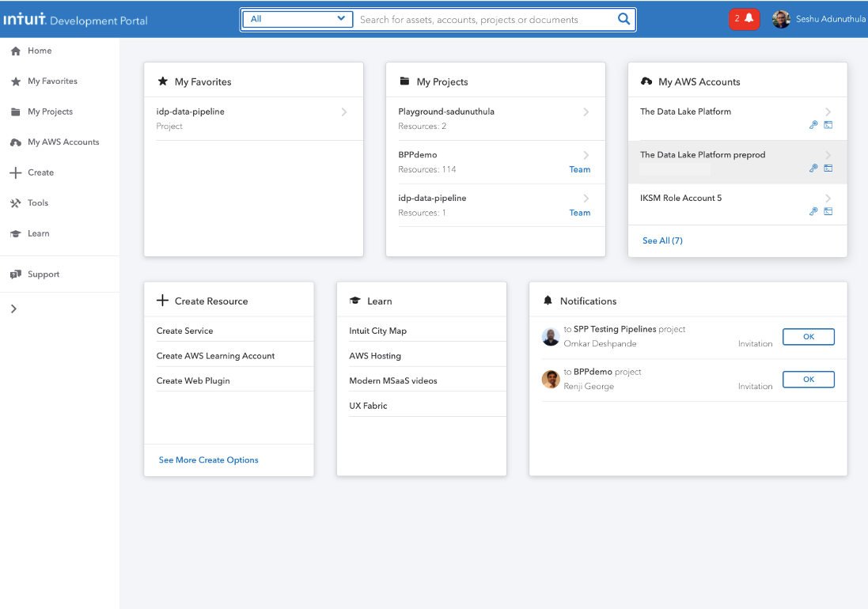Click the My Favorites card star icon

coord(163,81)
